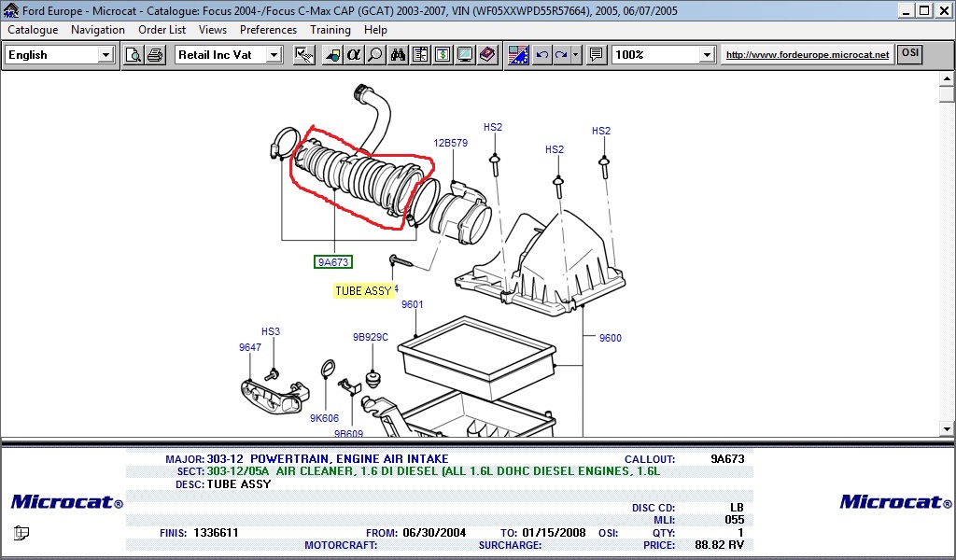This screenshot has width=956, height=560.
Task: Click the 12B579 part callout
Action: 450,144
